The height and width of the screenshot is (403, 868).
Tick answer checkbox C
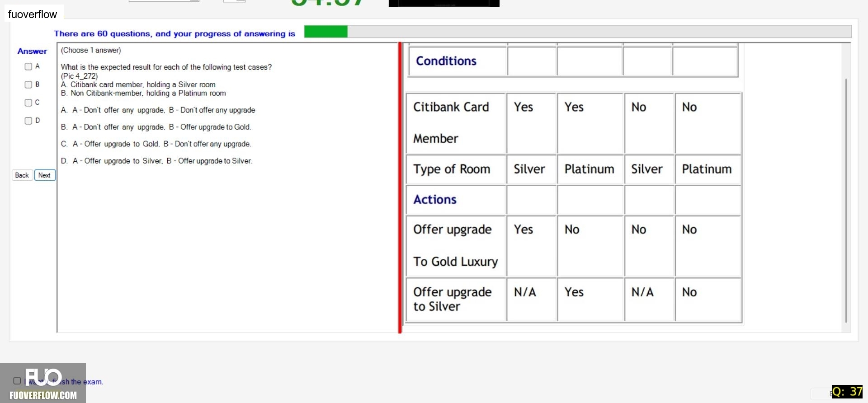28,103
